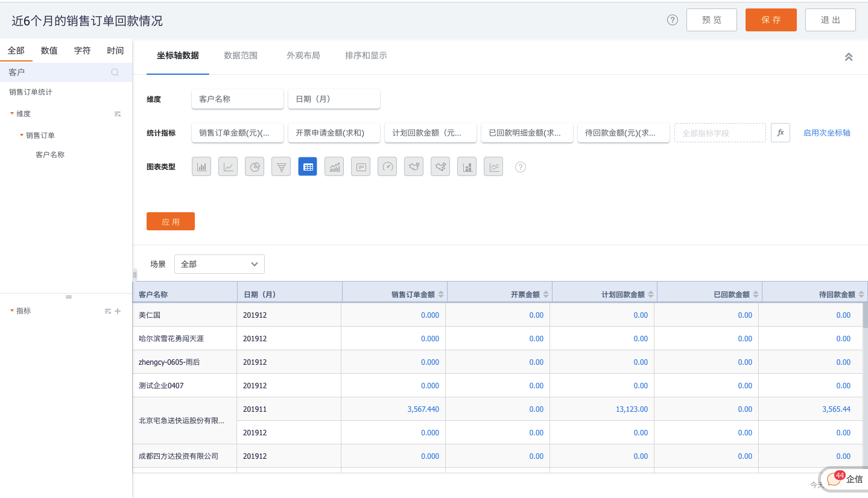868x498 pixels.
Task: Select the bar chart type icon
Action: tap(201, 167)
